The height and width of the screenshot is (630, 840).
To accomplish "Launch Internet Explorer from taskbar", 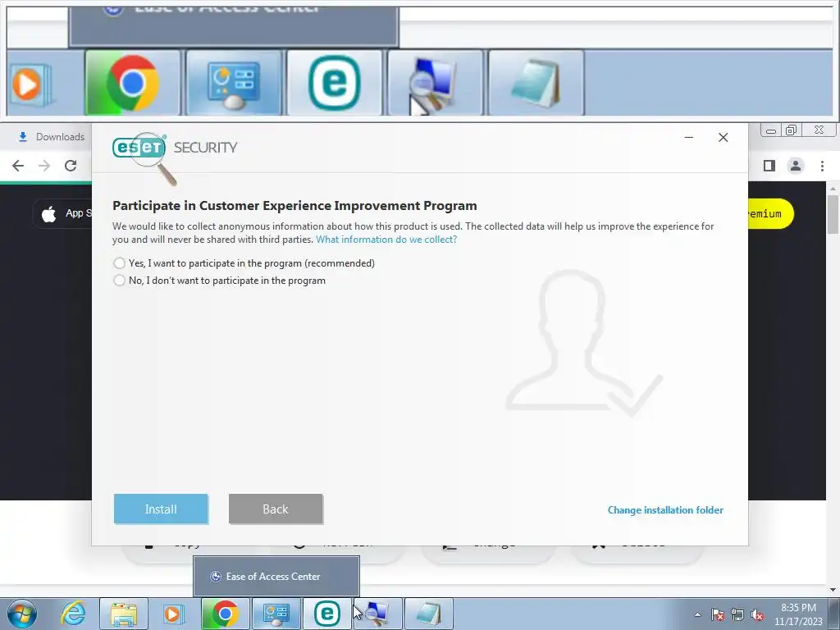I will pyautogui.click(x=73, y=614).
